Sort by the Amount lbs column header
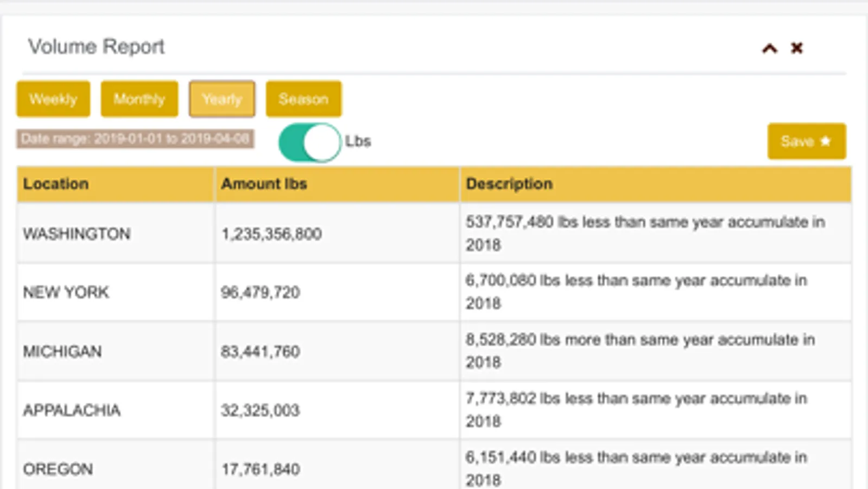Screen dimensions: 868x489 coord(264,184)
